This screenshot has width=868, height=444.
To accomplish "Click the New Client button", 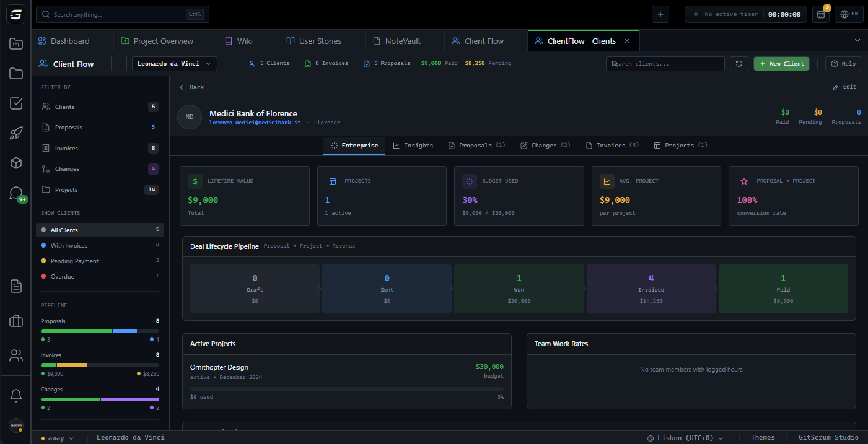I will pos(781,63).
